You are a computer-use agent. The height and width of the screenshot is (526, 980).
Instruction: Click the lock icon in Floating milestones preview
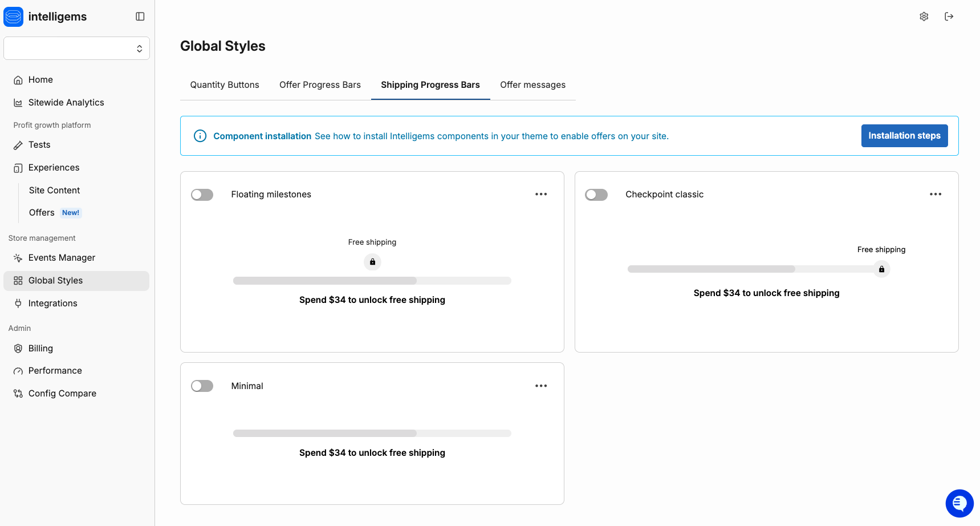(x=372, y=262)
